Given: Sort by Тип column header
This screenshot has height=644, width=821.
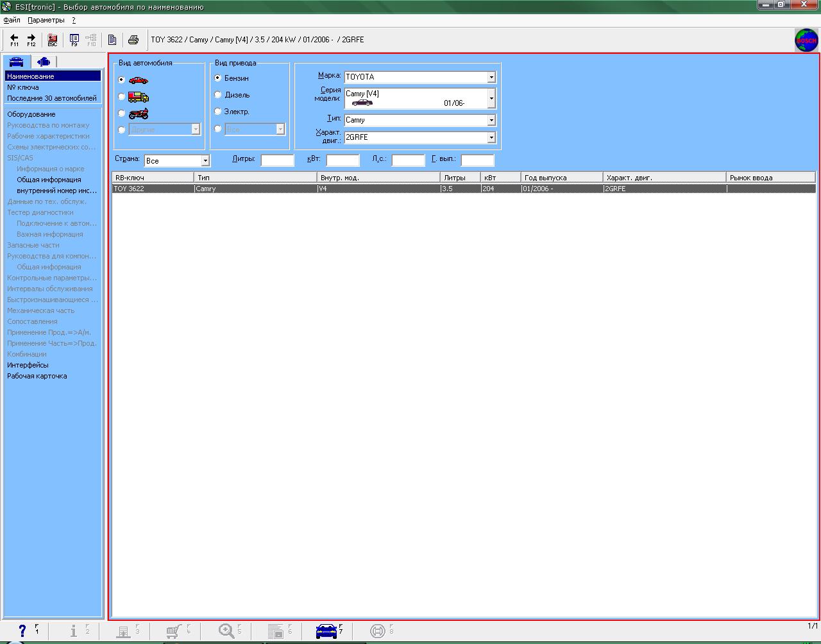Looking at the screenshot, I should point(256,178).
